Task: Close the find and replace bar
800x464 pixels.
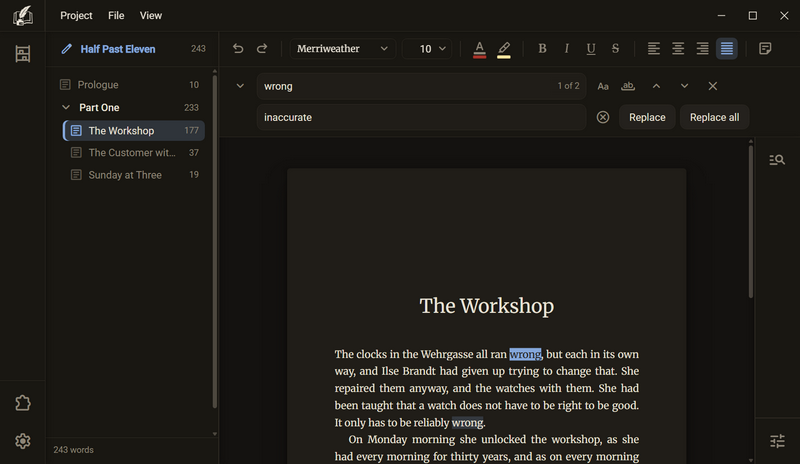Action: (713, 86)
